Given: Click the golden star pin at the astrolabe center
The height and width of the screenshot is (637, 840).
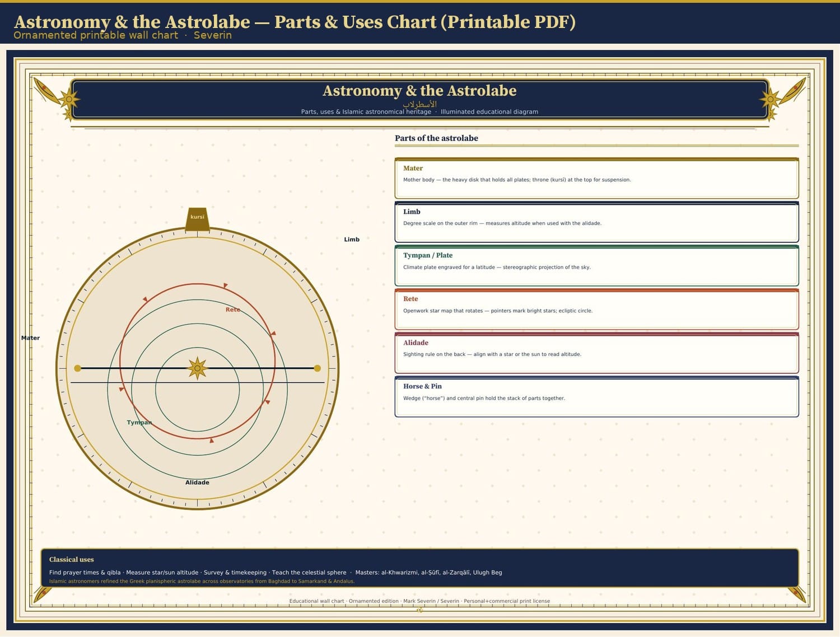Looking at the screenshot, I should tap(197, 368).
